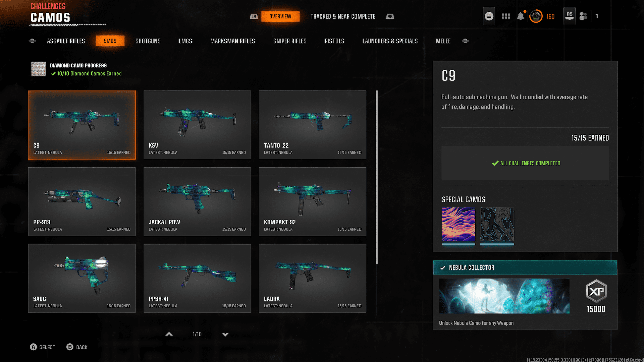
Task: Open the notifications bell
Action: tap(520, 16)
